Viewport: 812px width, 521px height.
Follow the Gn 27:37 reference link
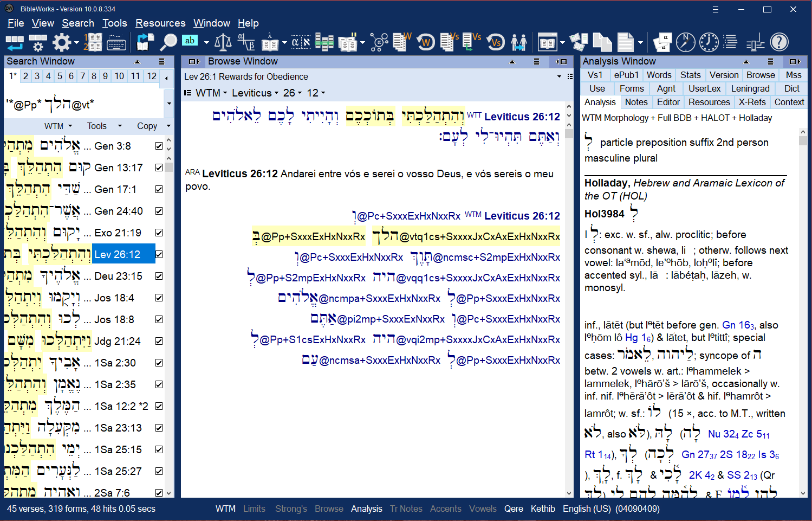699,455
